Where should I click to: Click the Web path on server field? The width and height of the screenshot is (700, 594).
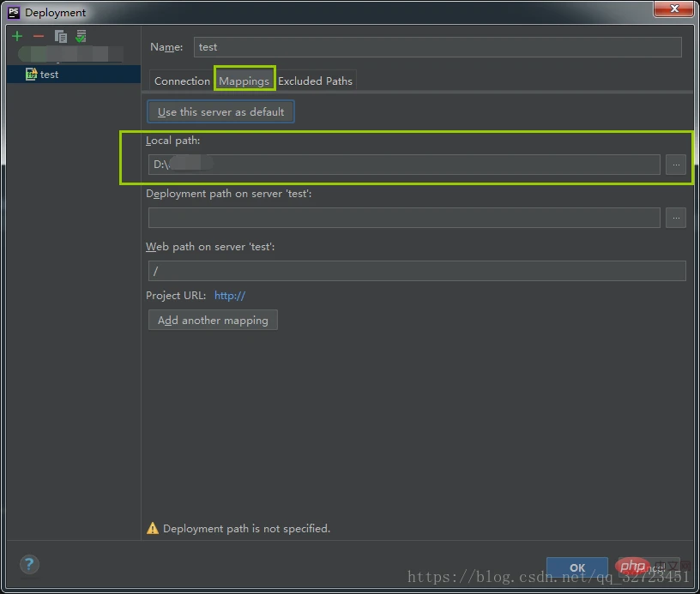[x=417, y=271]
